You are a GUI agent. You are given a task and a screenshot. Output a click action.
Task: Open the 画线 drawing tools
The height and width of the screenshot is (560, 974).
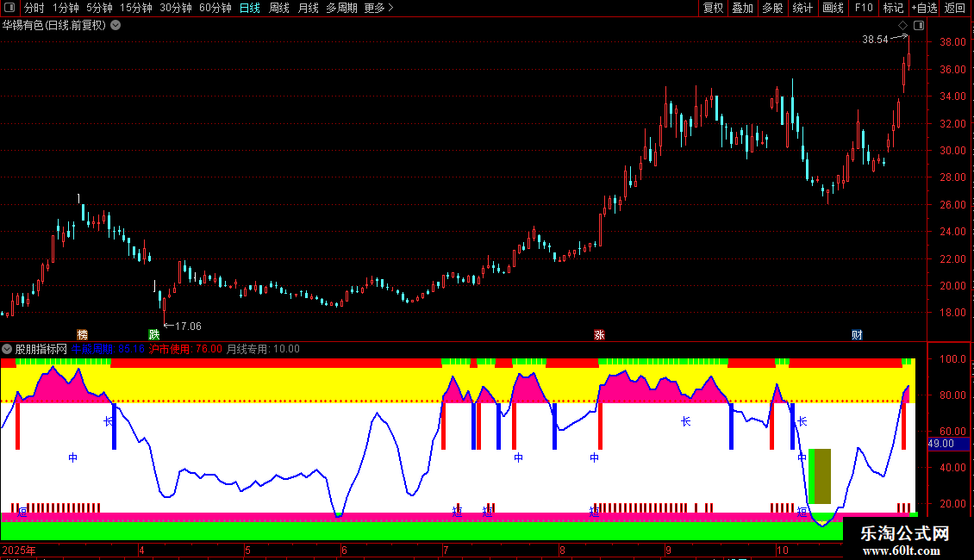(833, 8)
